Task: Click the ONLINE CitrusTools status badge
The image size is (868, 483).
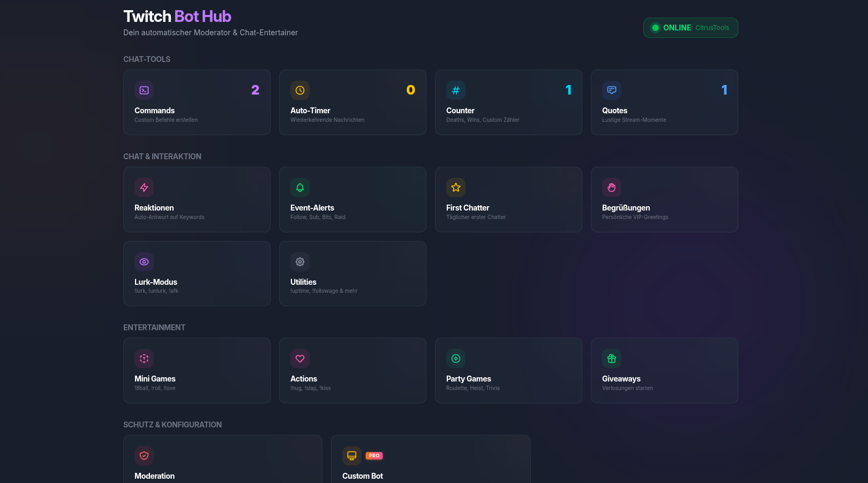Action: (x=690, y=28)
